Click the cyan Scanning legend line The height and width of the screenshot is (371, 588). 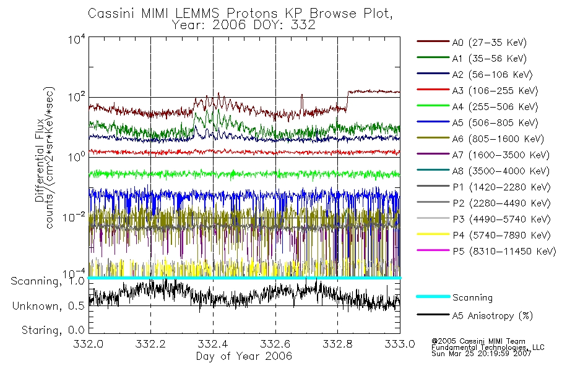click(433, 296)
